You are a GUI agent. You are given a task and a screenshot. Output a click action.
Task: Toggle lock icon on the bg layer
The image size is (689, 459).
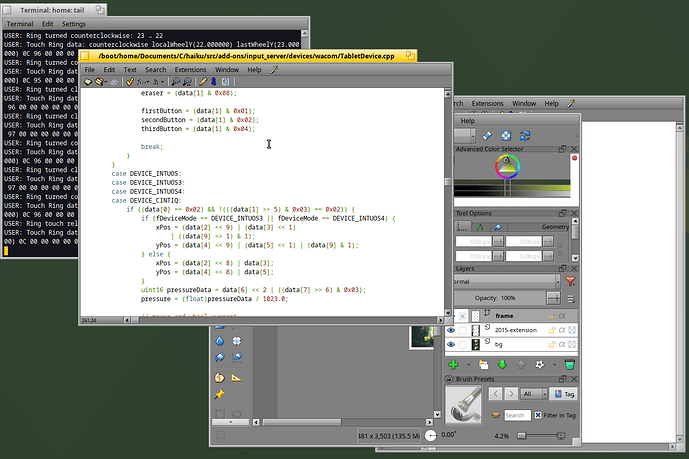coord(552,345)
